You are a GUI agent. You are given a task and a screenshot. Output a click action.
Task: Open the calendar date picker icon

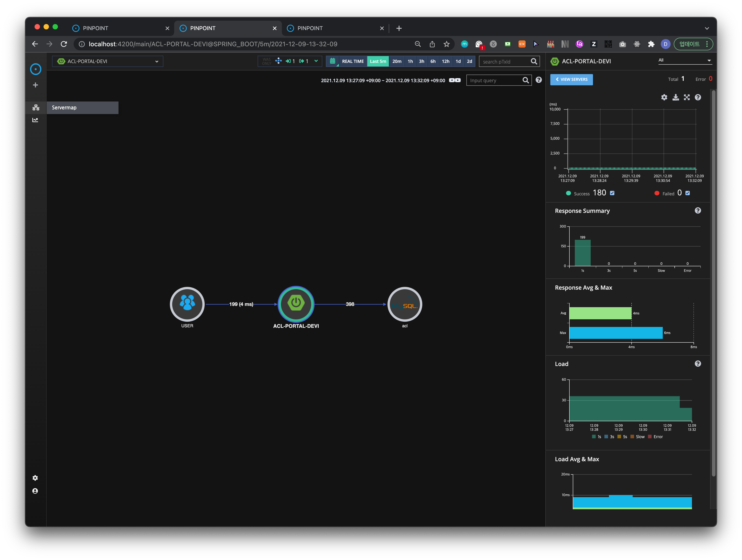click(332, 61)
